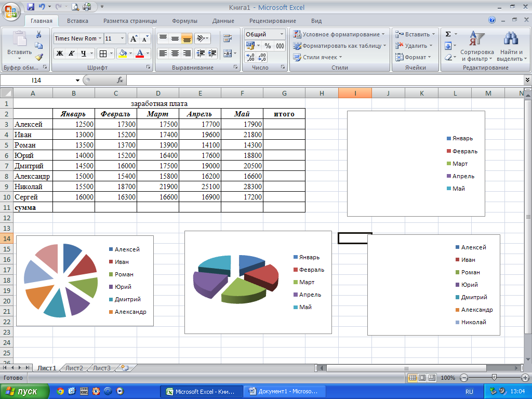This screenshot has width=532, height=399.
Task: Open the Разметка страницы tab
Action: [130, 21]
